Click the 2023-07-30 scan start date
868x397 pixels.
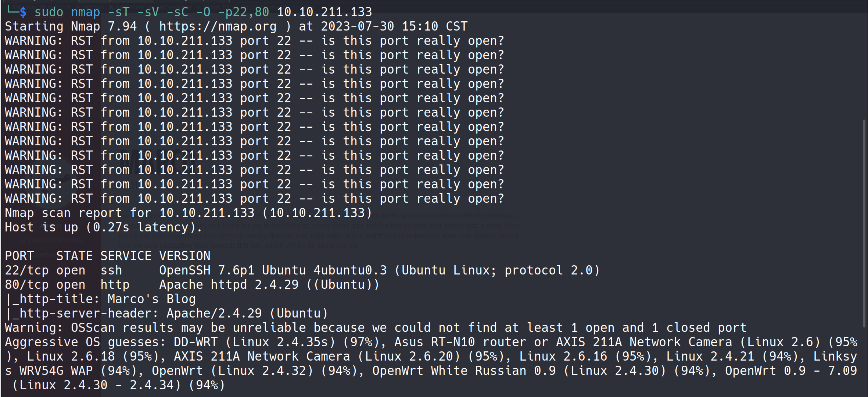[x=357, y=26]
